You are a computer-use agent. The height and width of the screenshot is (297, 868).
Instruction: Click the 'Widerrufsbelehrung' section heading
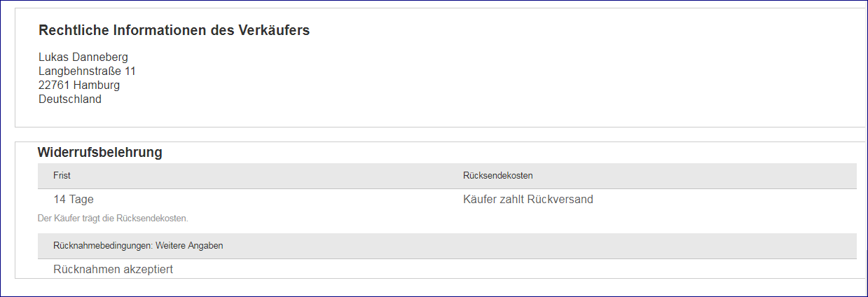(99, 152)
